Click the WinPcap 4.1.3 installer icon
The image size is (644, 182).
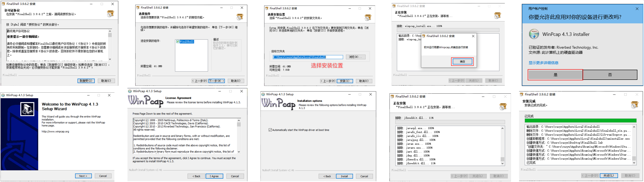point(534,34)
